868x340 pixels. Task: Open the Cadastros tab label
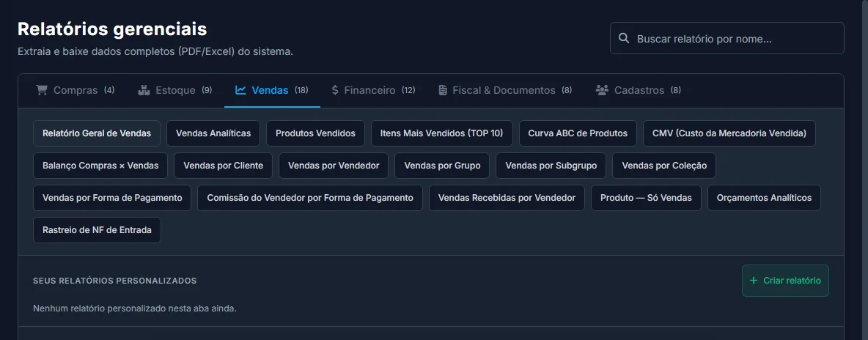click(639, 90)
